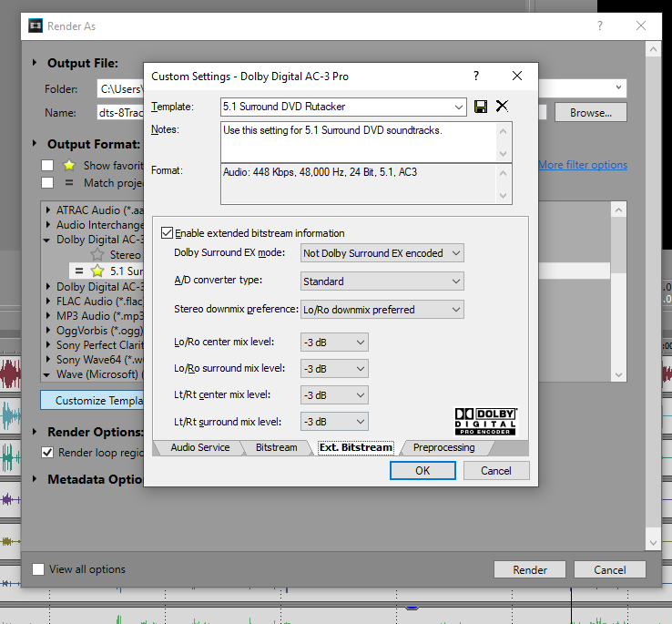This screenshot has width=672, height=624.
Task: Click Cancel in Render As window
Action: point(610,569)
